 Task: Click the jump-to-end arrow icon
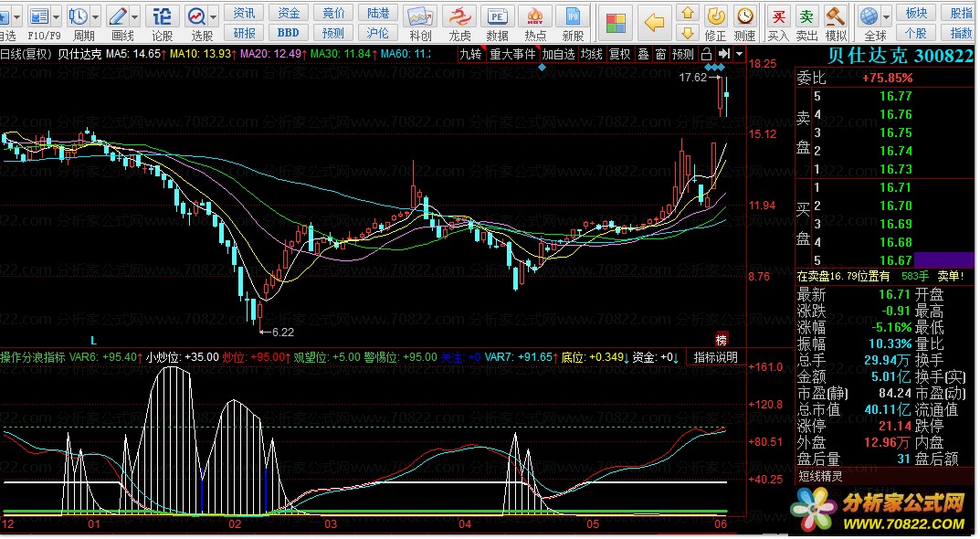click(x=723, y=55)
